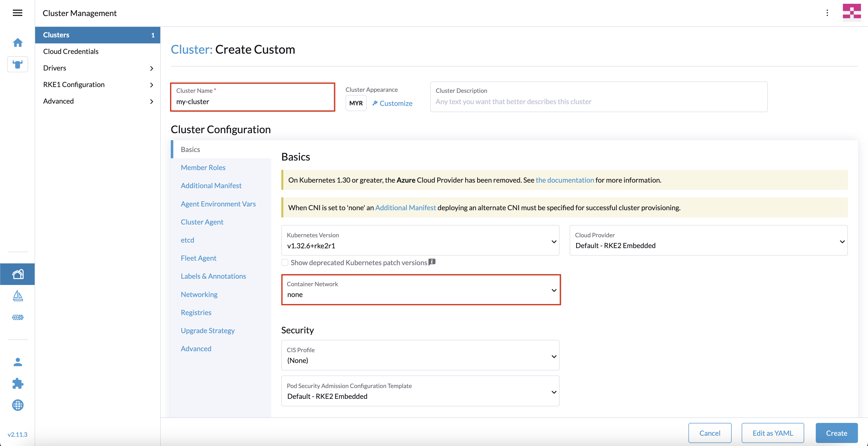The height and width of the screenshot is (446, 868).
Task: Click the Cluster Description text field
Action: click(x=599, y=97)
